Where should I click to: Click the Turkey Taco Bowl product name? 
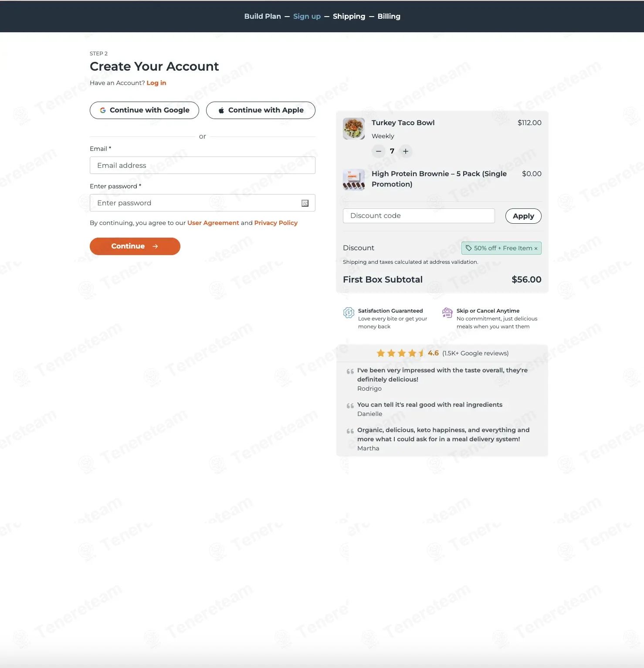point(403,123)
